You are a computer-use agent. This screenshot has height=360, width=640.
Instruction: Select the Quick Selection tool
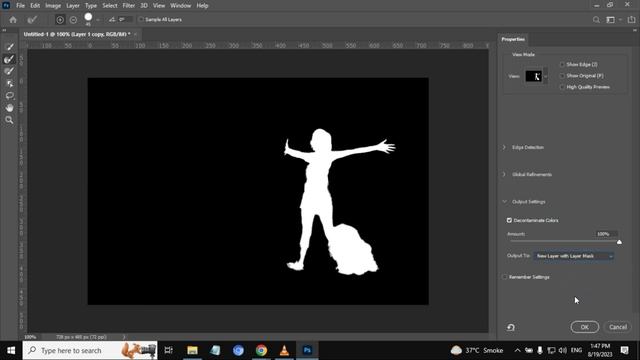[x=9, y=47]
